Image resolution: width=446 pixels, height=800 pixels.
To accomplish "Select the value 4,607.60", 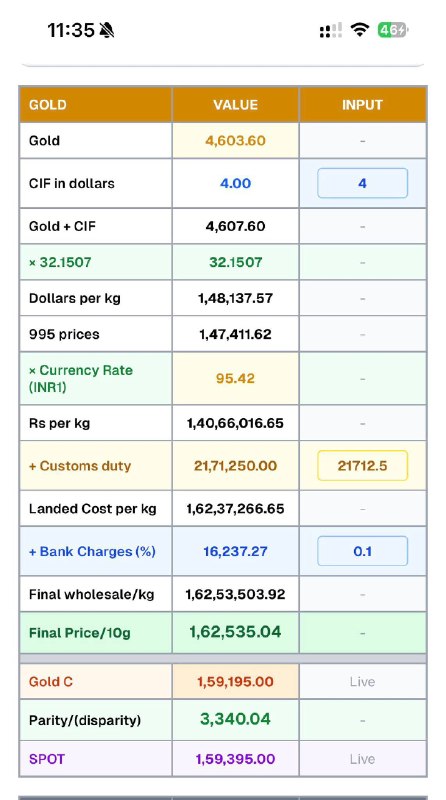I will [x=235, y=226].
